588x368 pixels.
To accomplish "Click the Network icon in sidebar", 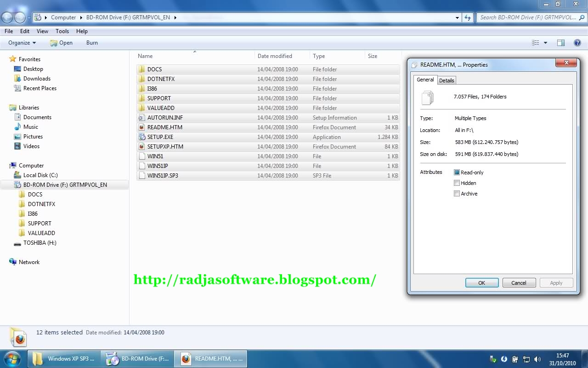I will (x=13, y=262).
